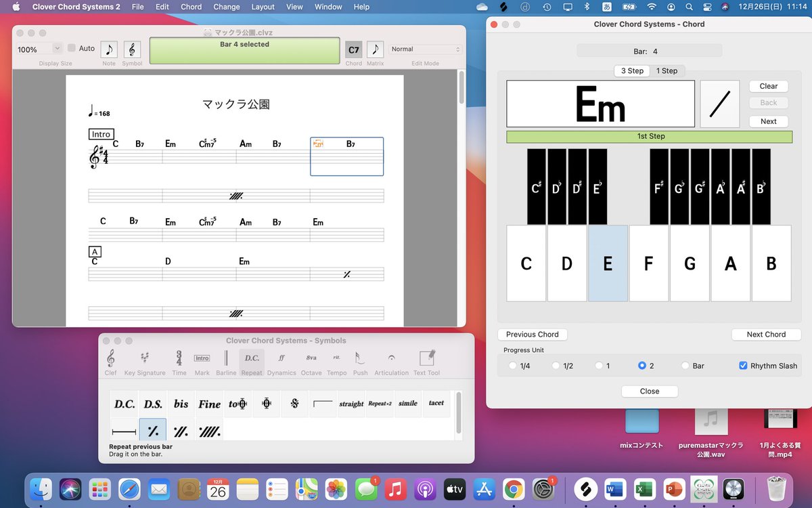Select the Segno symbol

[x=294, y=404]
